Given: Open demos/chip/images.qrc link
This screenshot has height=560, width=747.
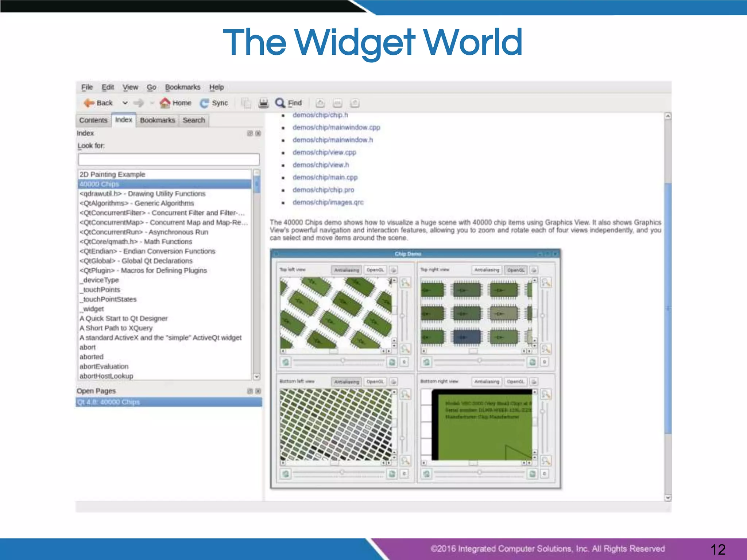Looking at the screenshot, I should click(x=328, y=202).
